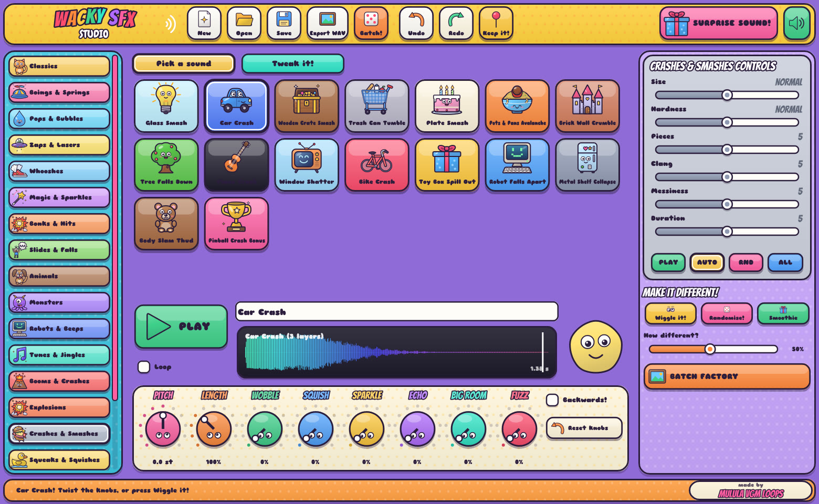Switch to the Tweak it! tab

tap(293, 64)
